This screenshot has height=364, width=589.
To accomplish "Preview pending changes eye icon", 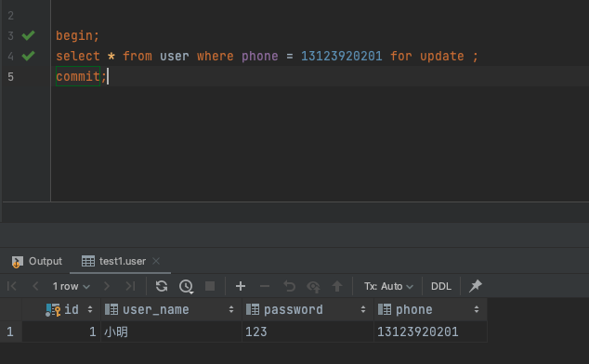I will point(313,287).
